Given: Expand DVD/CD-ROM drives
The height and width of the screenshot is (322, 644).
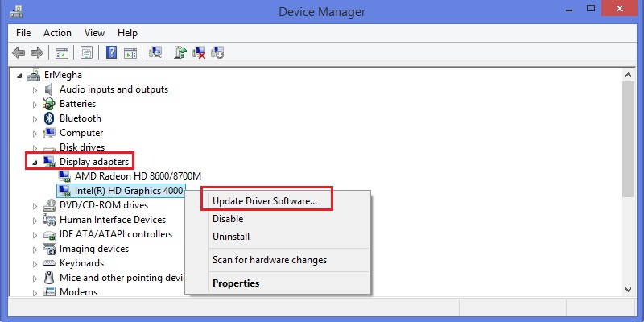Looking at the screenshot, I should [35, 206].
